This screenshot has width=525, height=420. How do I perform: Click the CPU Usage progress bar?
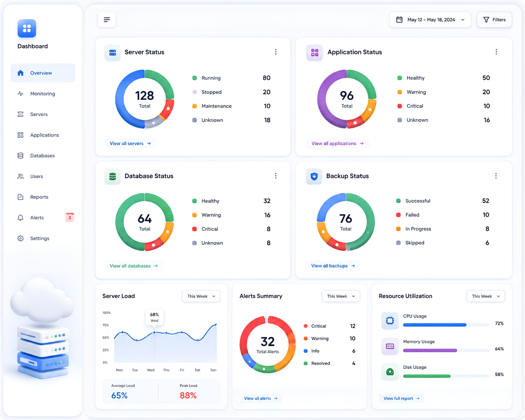pyautogui.click(x=446, y=325)
